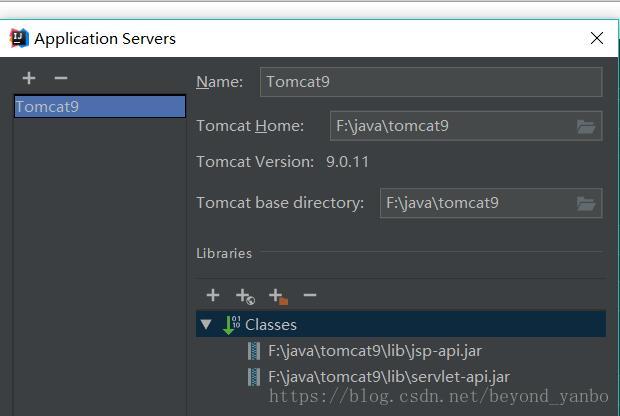Click the jar icon beside servlet-api.jar

point(254,377)
